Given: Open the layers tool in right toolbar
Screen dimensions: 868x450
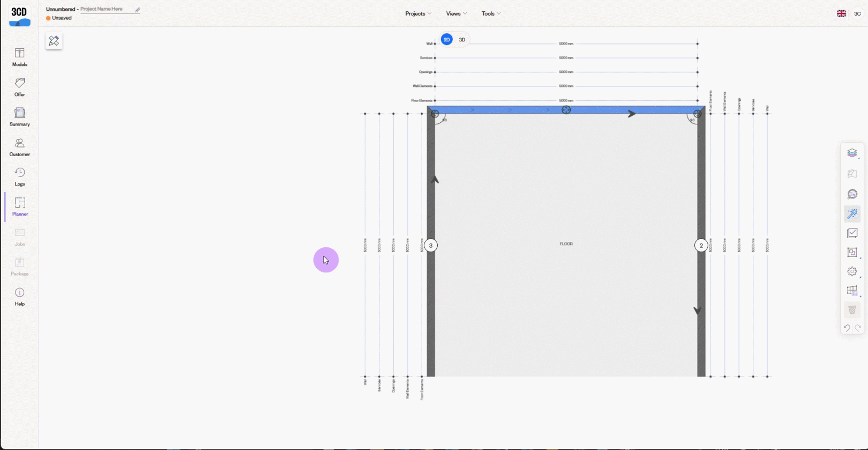Looking at the screenshot, I should pos(852,153).
